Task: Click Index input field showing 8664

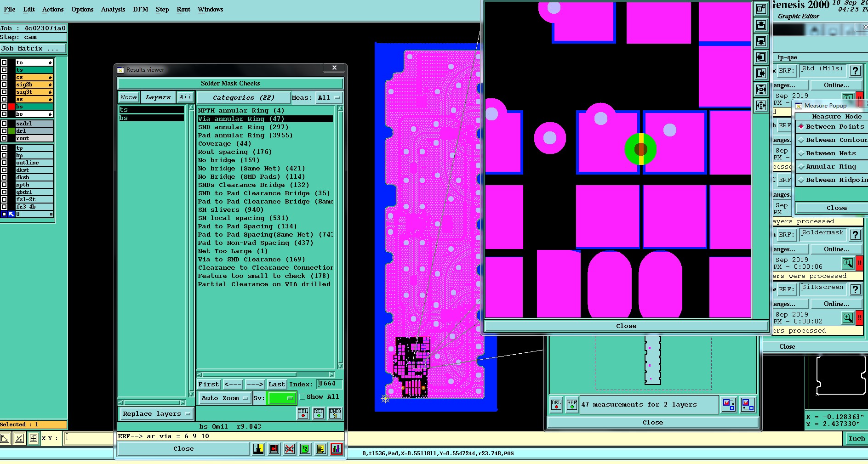Action: tap(330, 384)
